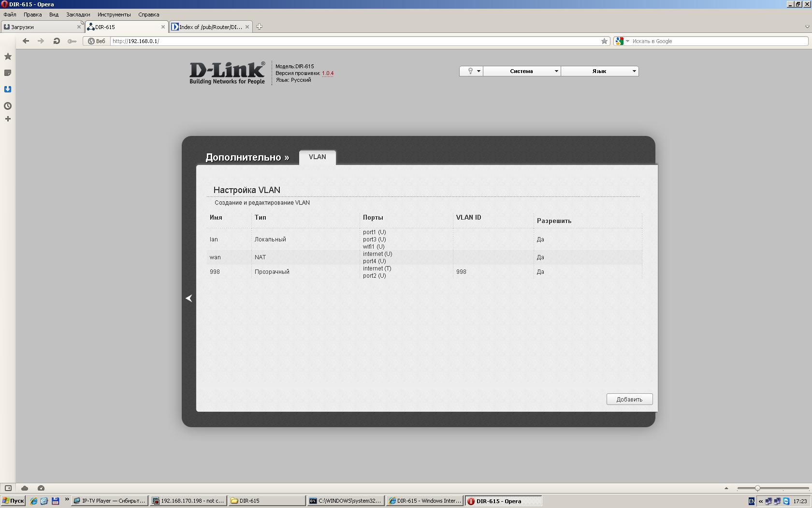Switch to the 192.168.170.198 taskbar window
The image size is (812, 508).
pyautogui.click(x=188, y=501)
